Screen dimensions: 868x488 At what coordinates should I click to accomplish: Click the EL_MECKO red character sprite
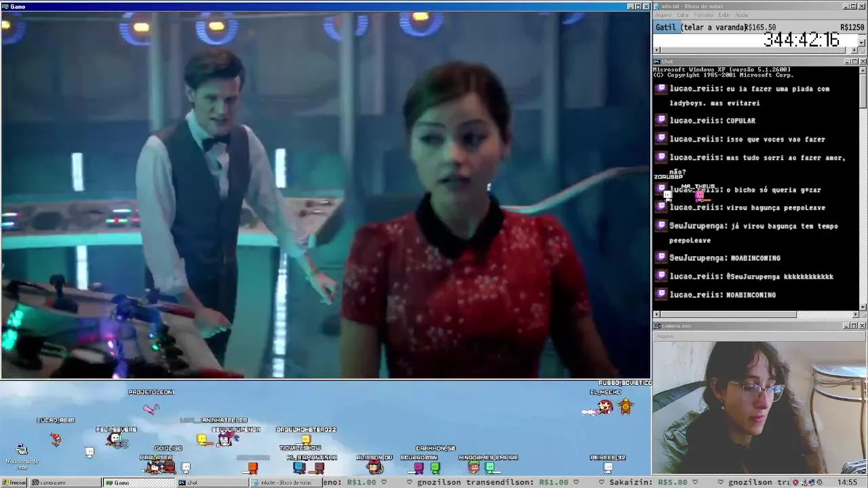tap(604, 407)
